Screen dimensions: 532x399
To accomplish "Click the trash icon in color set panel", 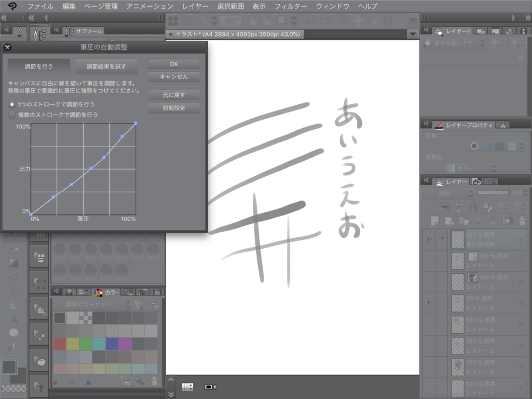I will 154,381.
